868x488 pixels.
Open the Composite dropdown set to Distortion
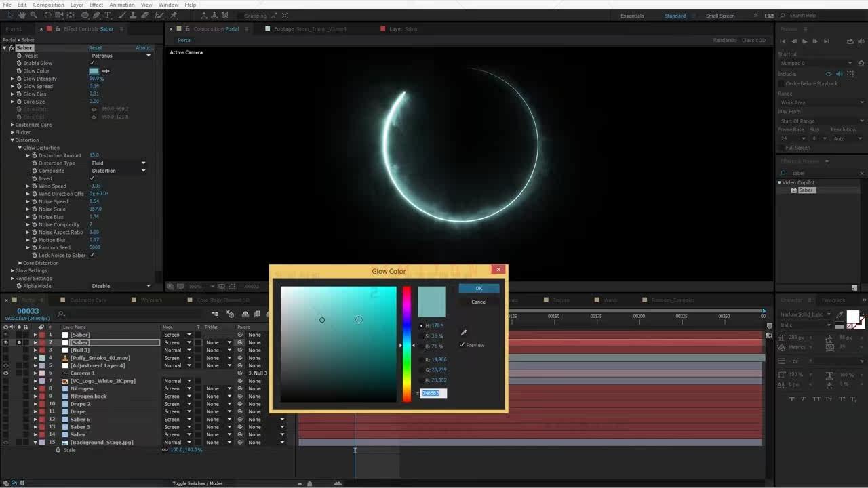pyautogui.click(x=119, y=171)
